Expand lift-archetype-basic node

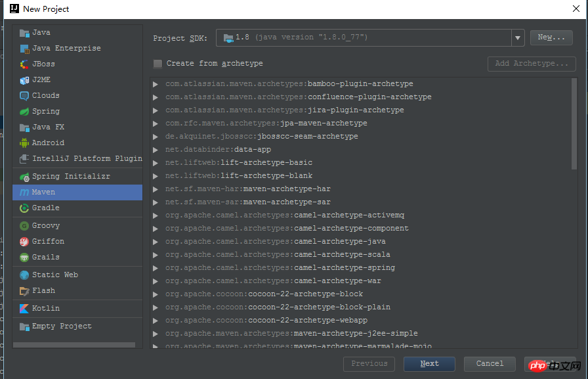point(156,163)
